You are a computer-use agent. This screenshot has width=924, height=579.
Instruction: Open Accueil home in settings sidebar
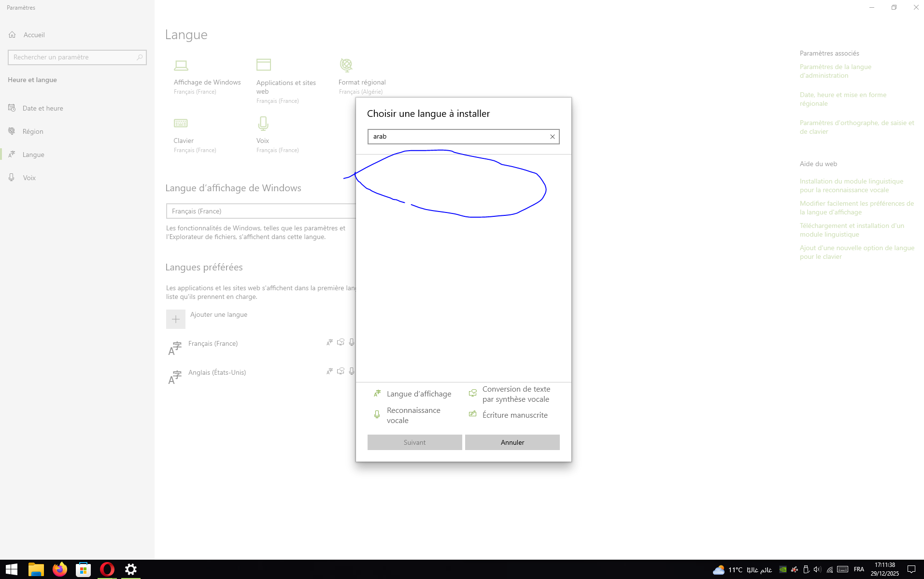[34, 35]
